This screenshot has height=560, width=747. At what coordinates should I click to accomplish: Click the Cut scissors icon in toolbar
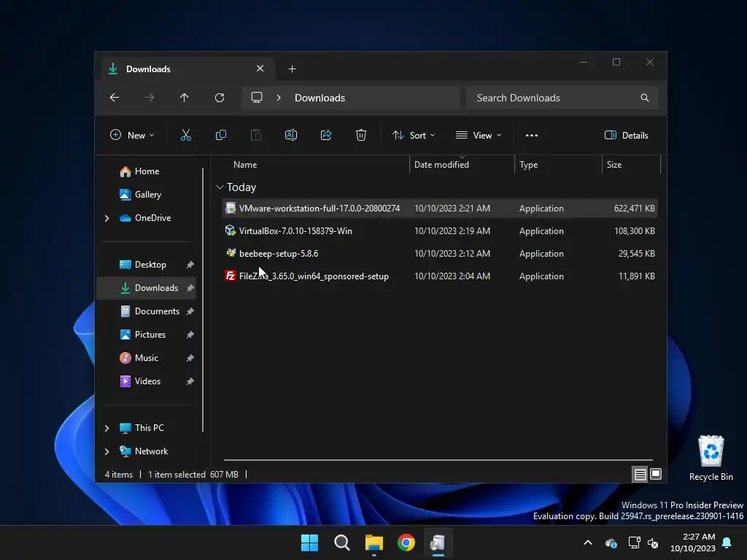[186, 135]
